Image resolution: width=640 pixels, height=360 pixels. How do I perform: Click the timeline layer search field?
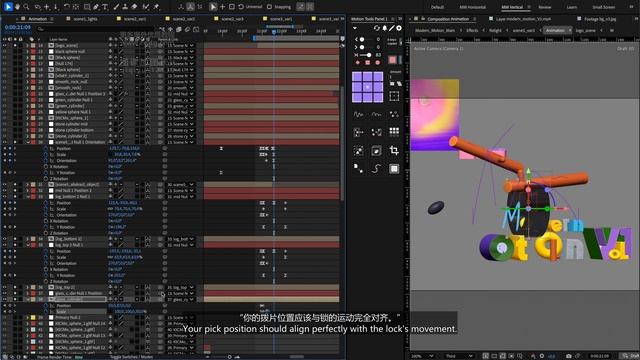click(96, 29)
